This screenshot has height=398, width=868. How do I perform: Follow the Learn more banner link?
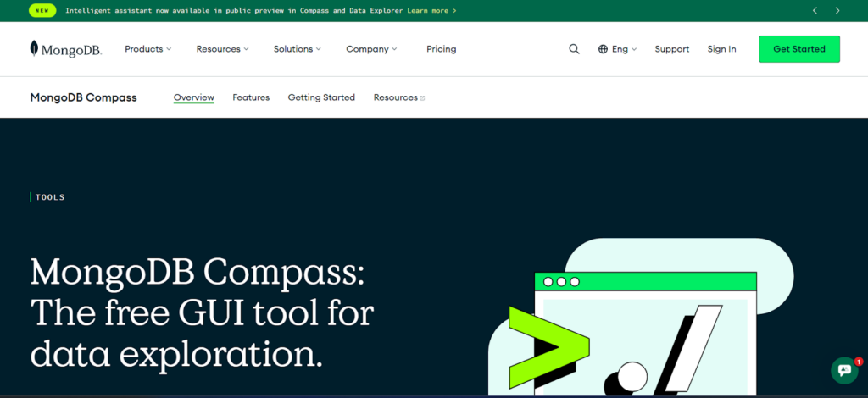pyautogui.click(x=431, y=11)
